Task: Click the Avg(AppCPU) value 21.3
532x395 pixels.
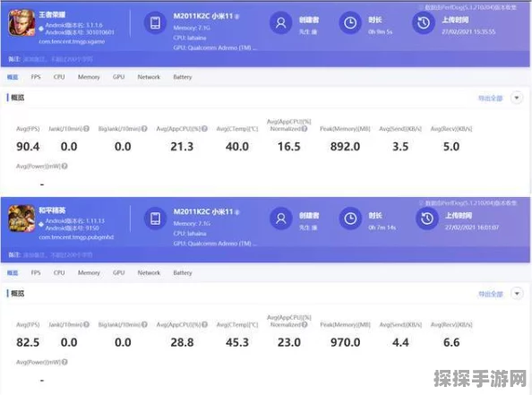Action: (182, 147)
